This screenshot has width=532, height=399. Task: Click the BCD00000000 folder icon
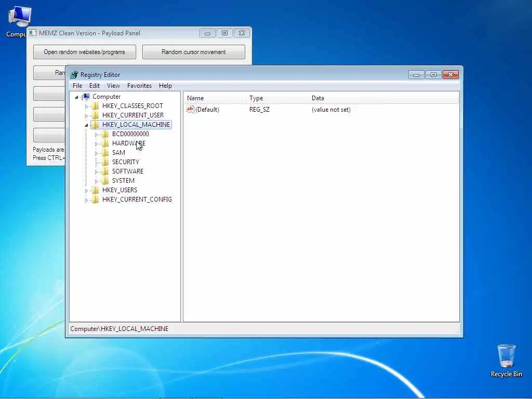tap(105, 134)
